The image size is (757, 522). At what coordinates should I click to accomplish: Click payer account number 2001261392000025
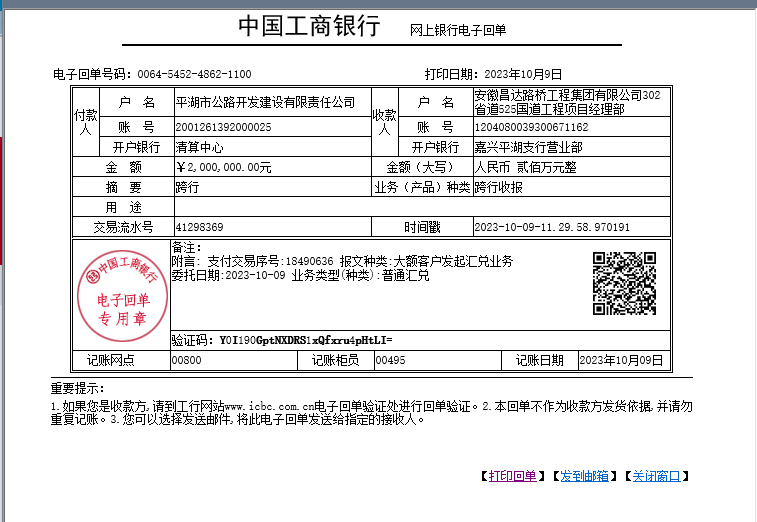tap(223, 128)
